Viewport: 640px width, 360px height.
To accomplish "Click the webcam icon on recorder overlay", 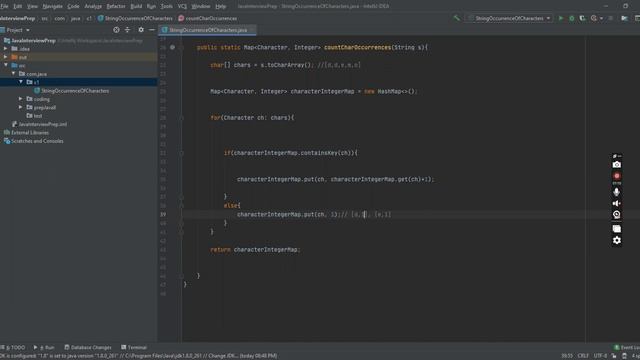I will tap(616, 214).
